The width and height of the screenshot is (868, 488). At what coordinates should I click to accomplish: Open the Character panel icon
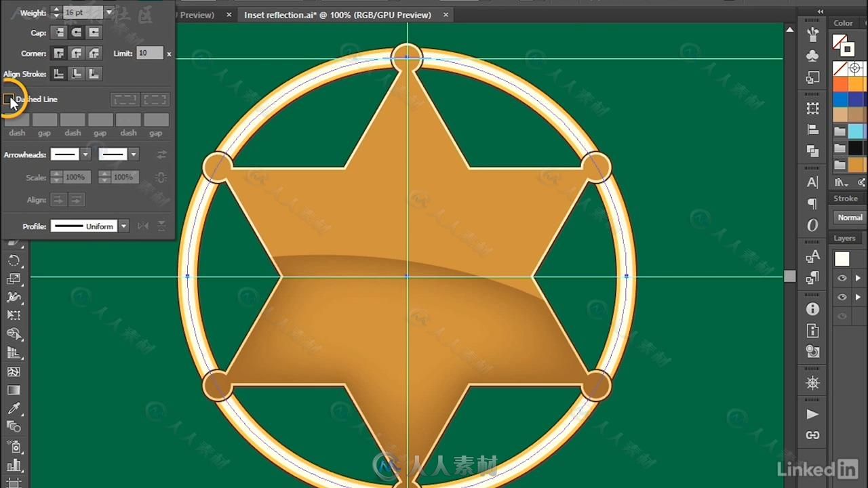[812, 182]
